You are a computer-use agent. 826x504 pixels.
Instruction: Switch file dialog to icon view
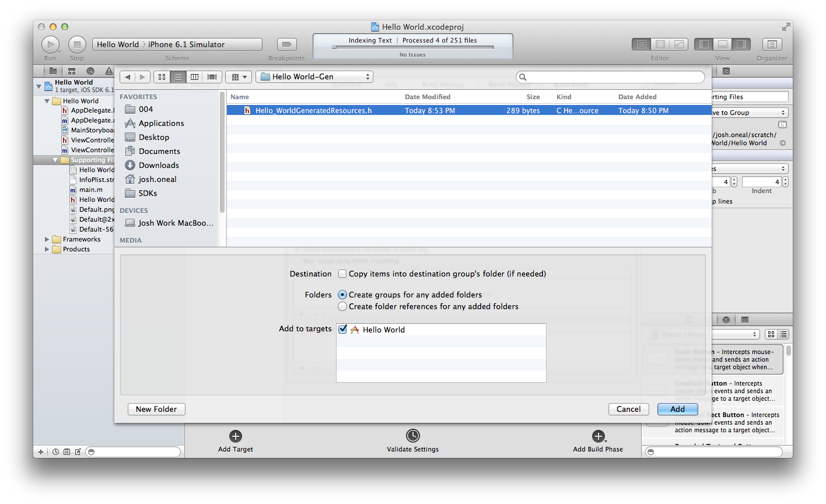click(x=162, y=77)
